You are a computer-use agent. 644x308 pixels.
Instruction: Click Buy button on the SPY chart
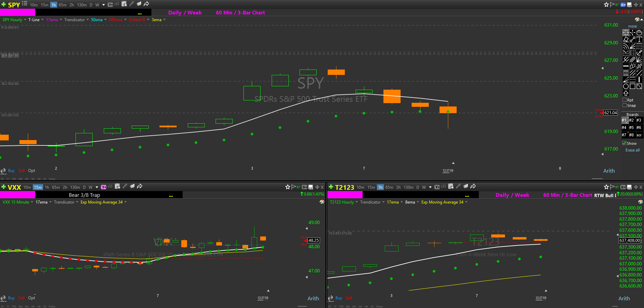[11, 171]
